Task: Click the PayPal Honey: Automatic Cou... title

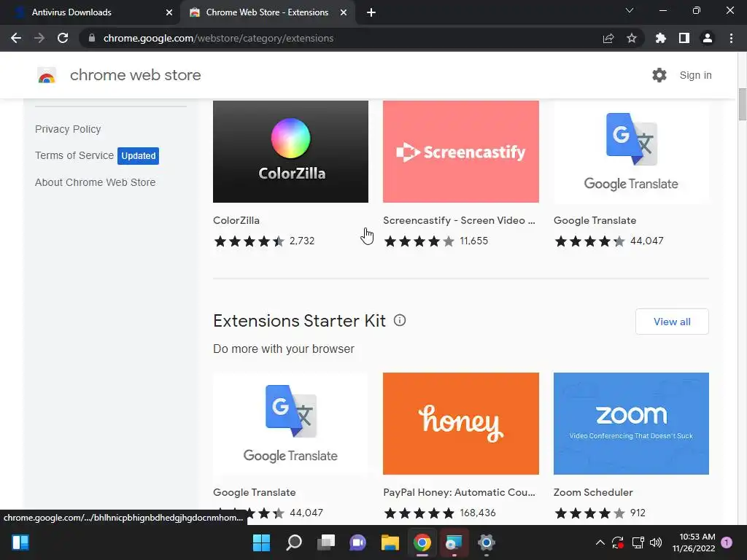Action: pos(460,492)
